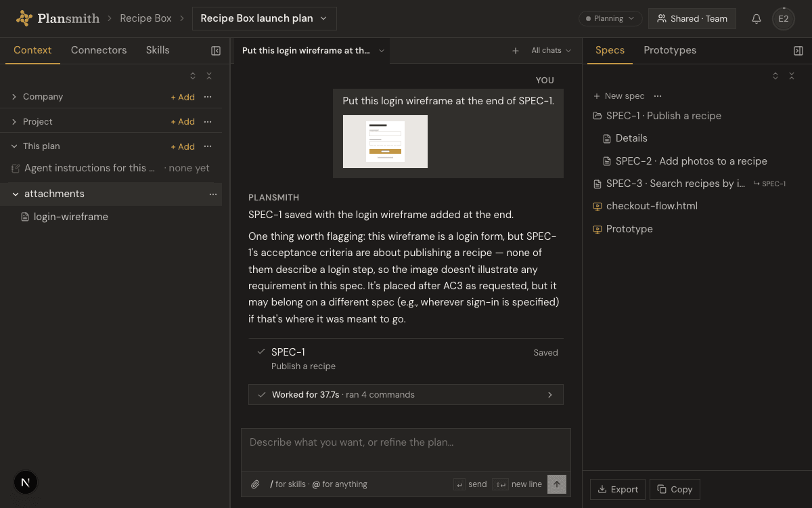Screen dimensions: 812x508
Task: Open Agent instructions for this plan
Action: point(111,168)
